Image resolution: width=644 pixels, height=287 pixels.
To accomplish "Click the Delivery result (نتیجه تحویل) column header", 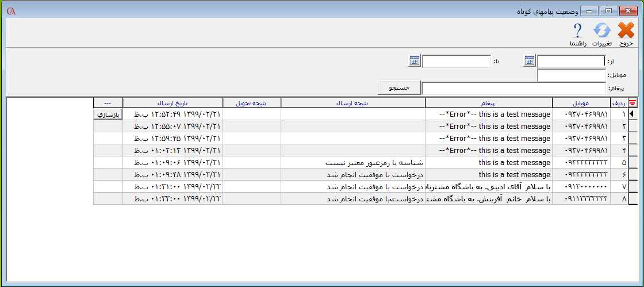I will (251, 103).
